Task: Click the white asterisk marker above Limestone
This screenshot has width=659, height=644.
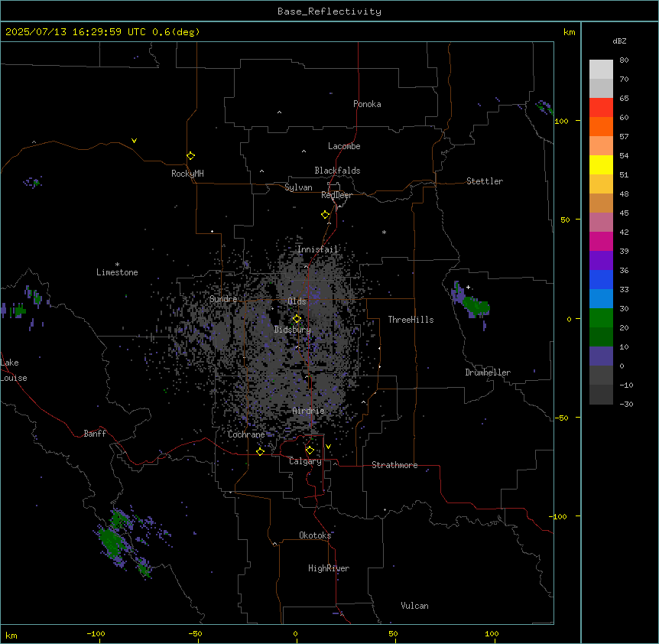Action: (x=117, y=265)
